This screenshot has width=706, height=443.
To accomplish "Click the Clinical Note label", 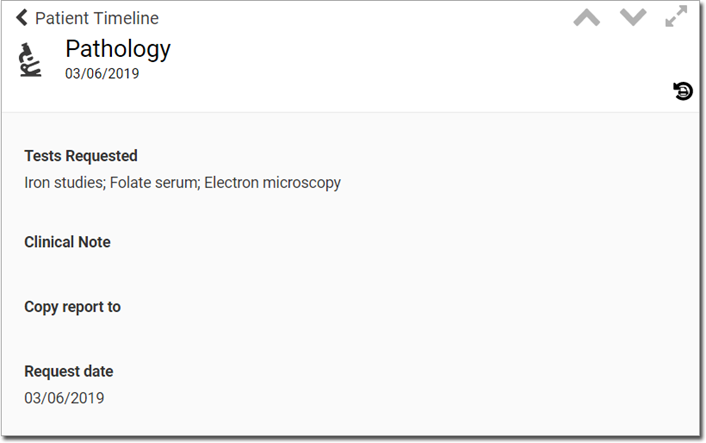I will click(x=68, y=242).
